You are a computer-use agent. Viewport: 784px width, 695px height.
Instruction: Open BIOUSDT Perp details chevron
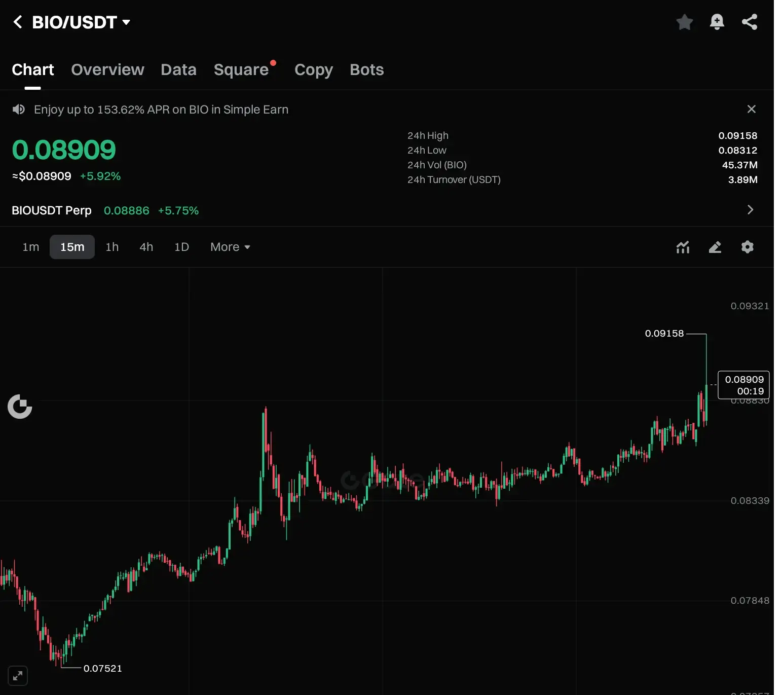[x=750, y=210]
